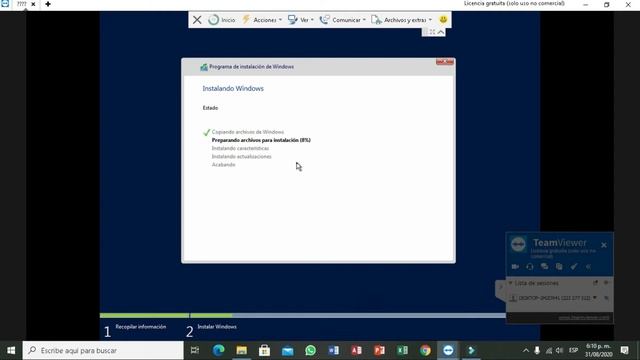
Task: Click the smiley feedback icon
Action: coord(443,20)
